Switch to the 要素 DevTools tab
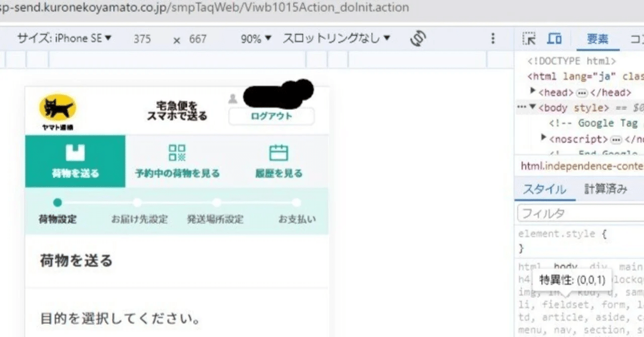This screenshot has width=644, height=337. (597, 39)
